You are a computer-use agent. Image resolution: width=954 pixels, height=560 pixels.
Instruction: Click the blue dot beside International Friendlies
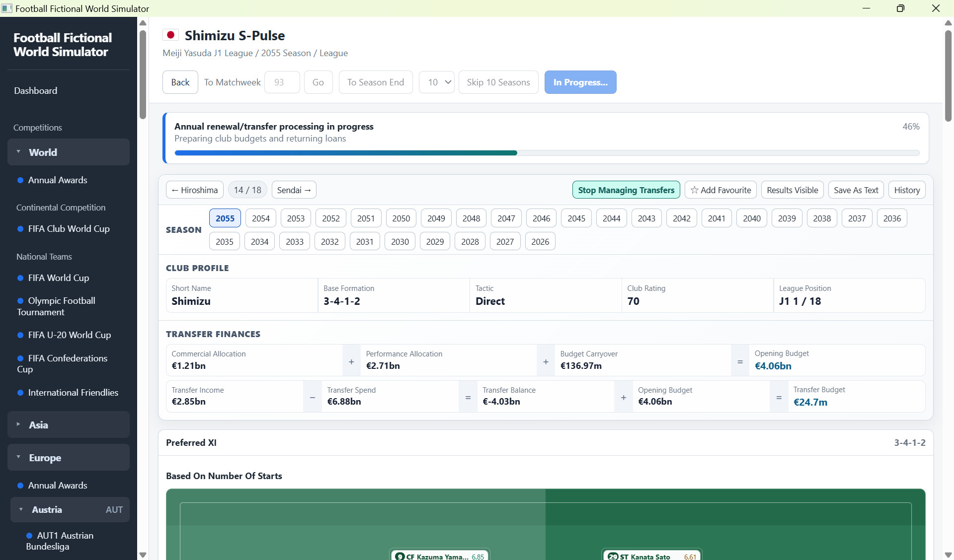[x=20, y=393]
